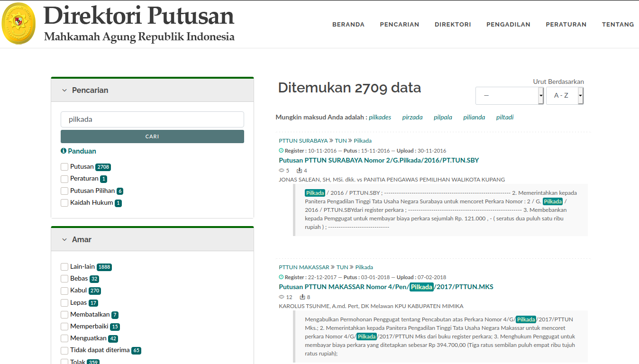The height and width of the screenshot is (364, 639).
Task: Click TUN breadcrumb in the Surabaya result
Action: 341,141
